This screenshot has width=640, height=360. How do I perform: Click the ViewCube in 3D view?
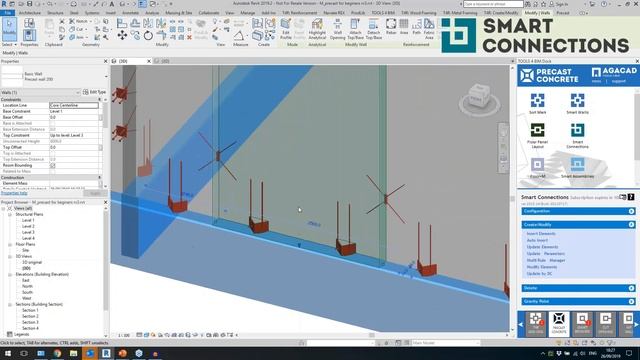tap(479, 97)
